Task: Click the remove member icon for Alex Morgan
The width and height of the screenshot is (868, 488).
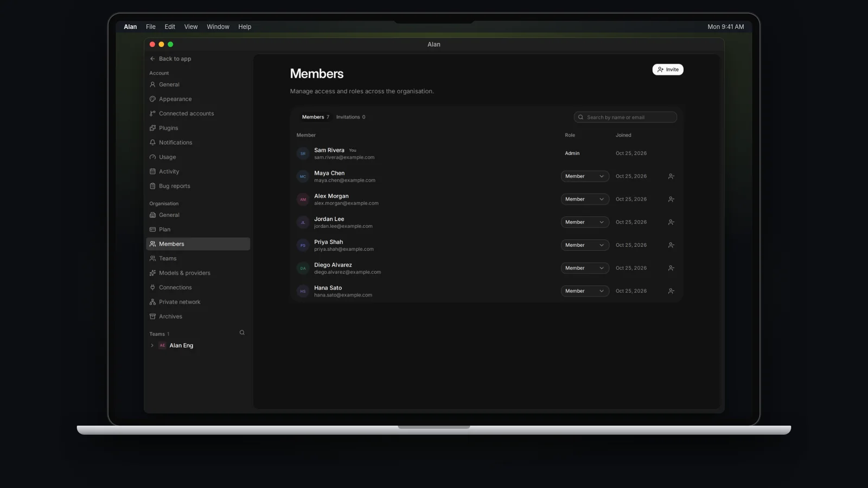Action: click(671, 199)
